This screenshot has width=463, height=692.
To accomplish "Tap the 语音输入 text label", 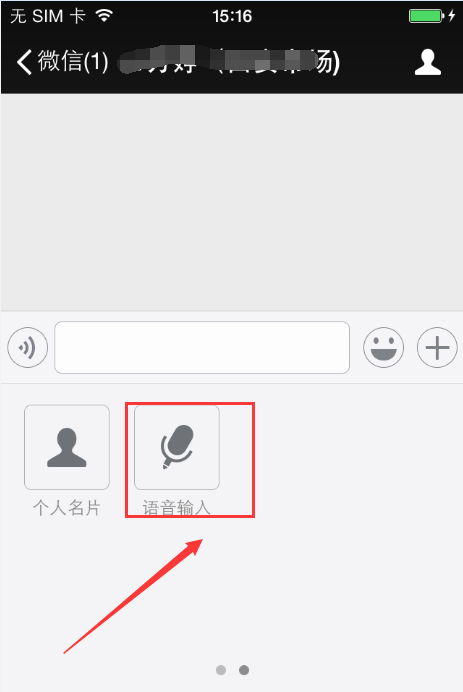I will [177, 508].
